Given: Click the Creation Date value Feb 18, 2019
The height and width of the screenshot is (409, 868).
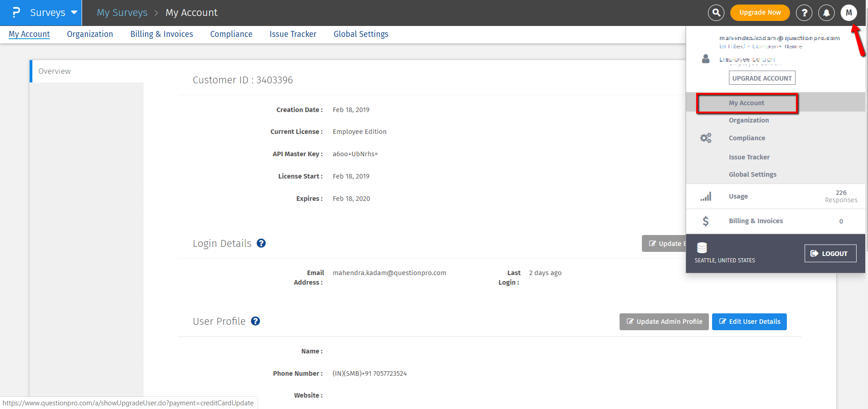Looking at the screenshot, I should click(351, 110).
